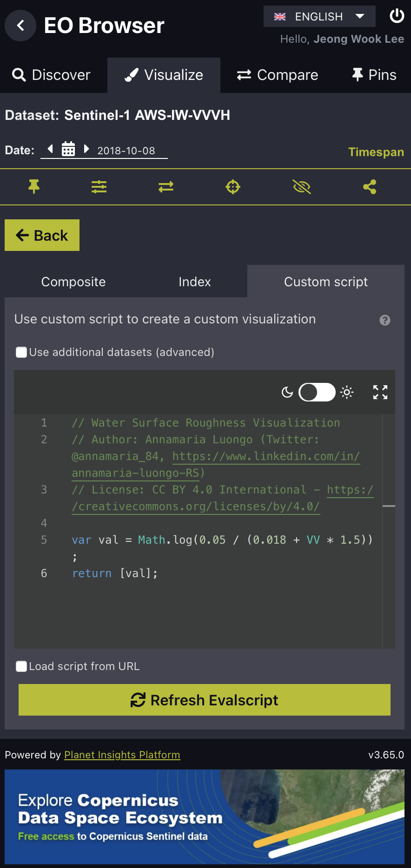This screenshot has width=411, height=868.
Task: Open the Compare tab
Action: click(278, 75)
